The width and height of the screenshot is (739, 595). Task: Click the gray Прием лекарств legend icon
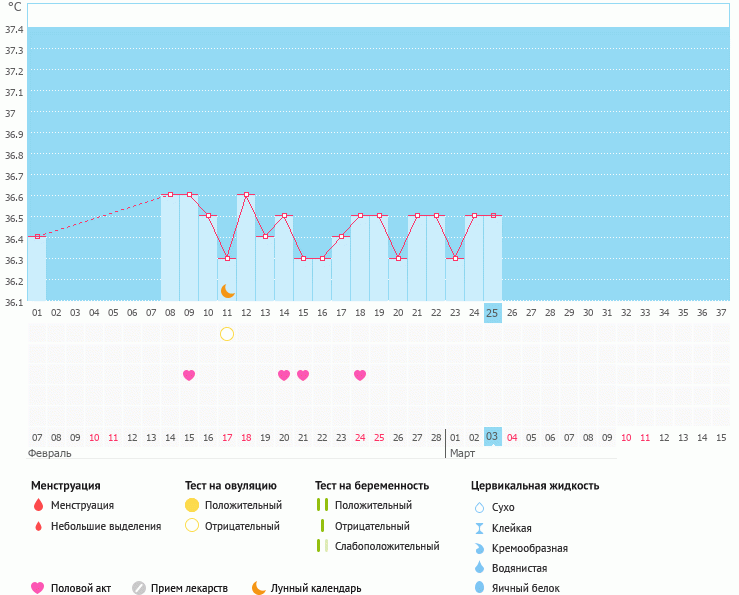139,588
